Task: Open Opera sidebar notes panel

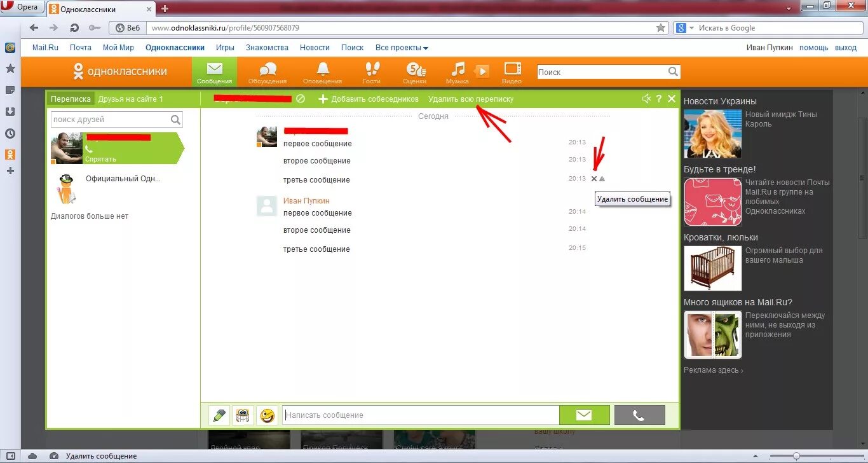Action: pyautogui.click(x=10, y=90)
